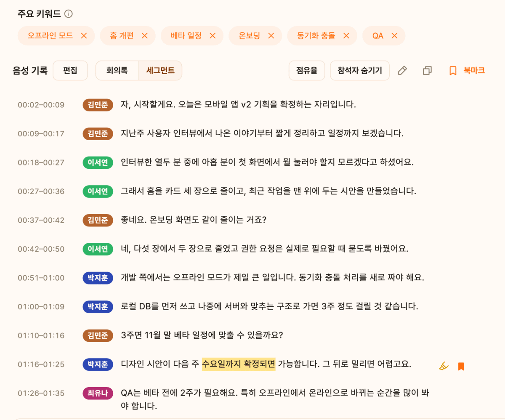Select the 홈 개편 keyword
The height and width of the screenshot is (420, 505).
click(122, 36)
